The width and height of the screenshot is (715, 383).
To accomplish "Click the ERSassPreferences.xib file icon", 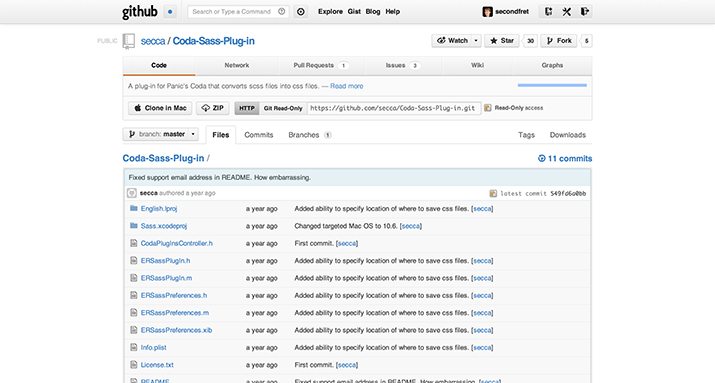I will point(134,330).
